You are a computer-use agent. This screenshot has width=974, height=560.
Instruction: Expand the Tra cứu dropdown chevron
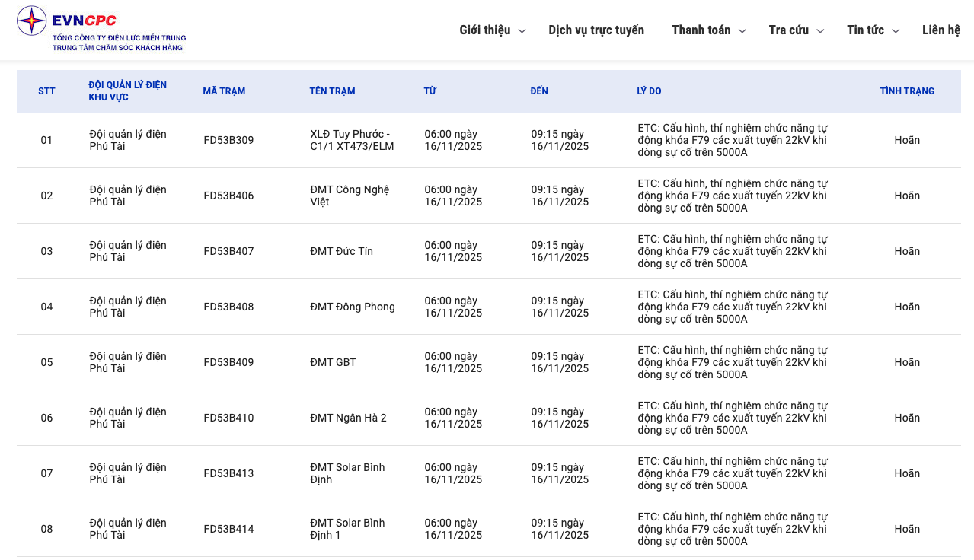[820, 31]
